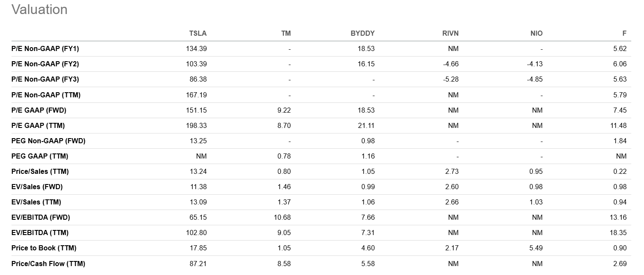Click the P/E GAAP (FWD) row label

[x=39, y=110]
